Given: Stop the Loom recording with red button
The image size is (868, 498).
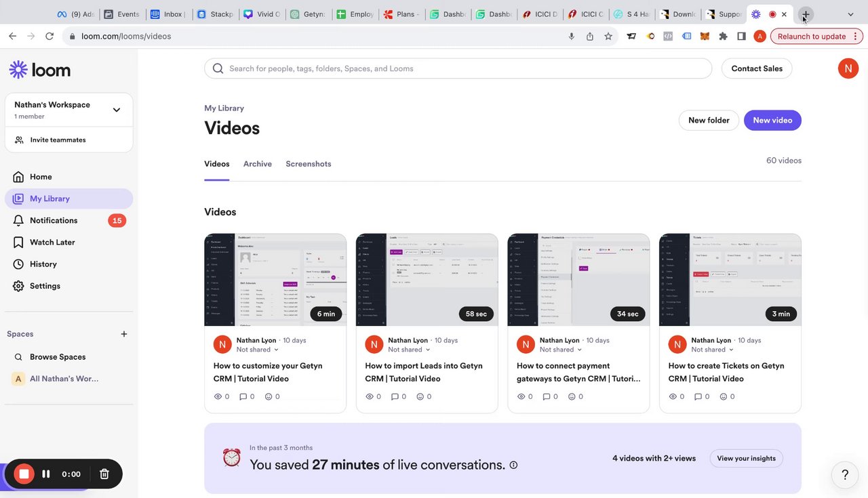Looking at the screenshot, I should coord(24,474).
